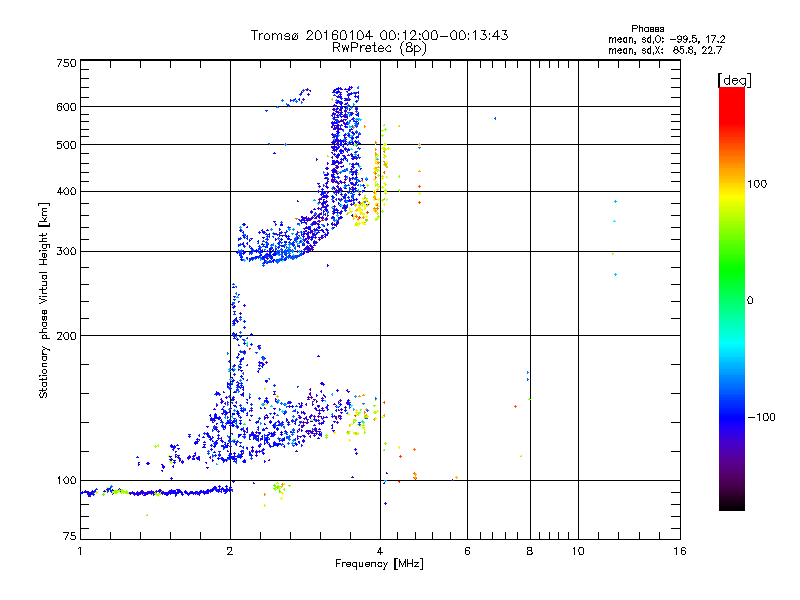This screenshot has width=800, height=600.
Task: Click the x-axis tick label '16'
Action: 680,551
